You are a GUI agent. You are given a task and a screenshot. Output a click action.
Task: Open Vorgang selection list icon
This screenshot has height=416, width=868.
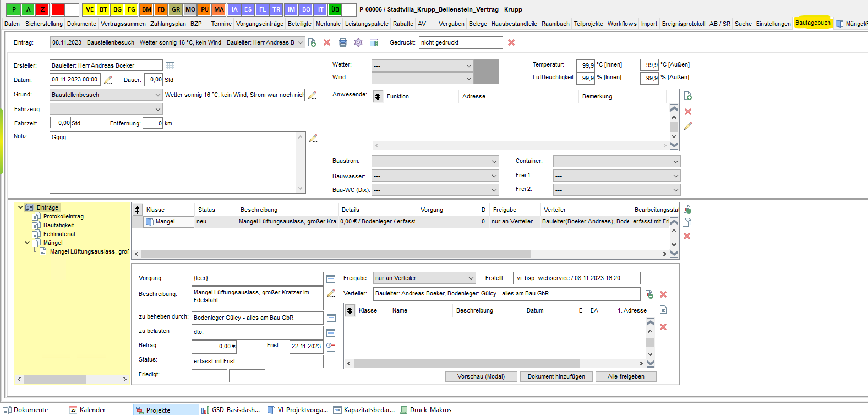tap(331, 279)
